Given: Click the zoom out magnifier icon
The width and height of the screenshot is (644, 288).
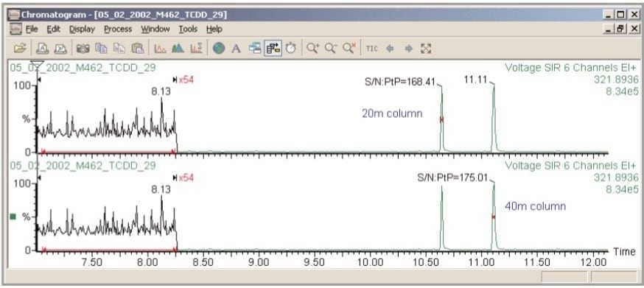Looking at the screenshot, I should (331, 49).
